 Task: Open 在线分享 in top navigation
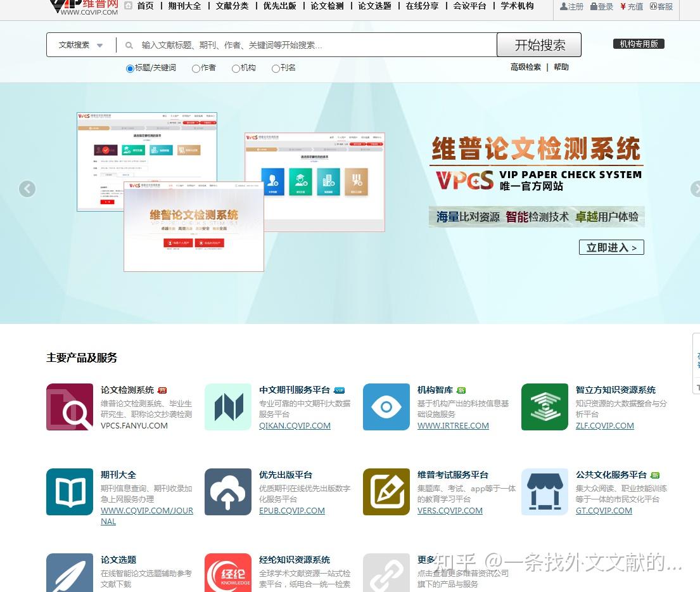point(422,6)
